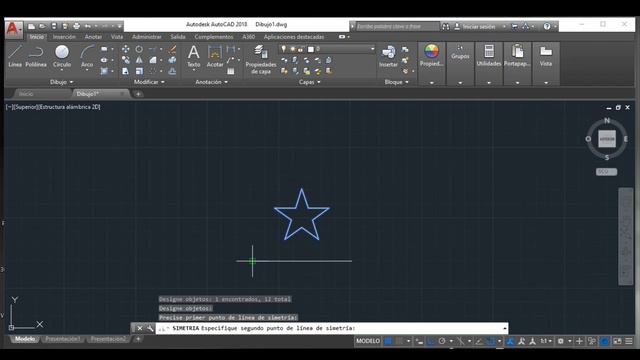Screen dimensions: 640x360
Task: Toggle the light bulb layer visibility icon
Action: [284, 49]
